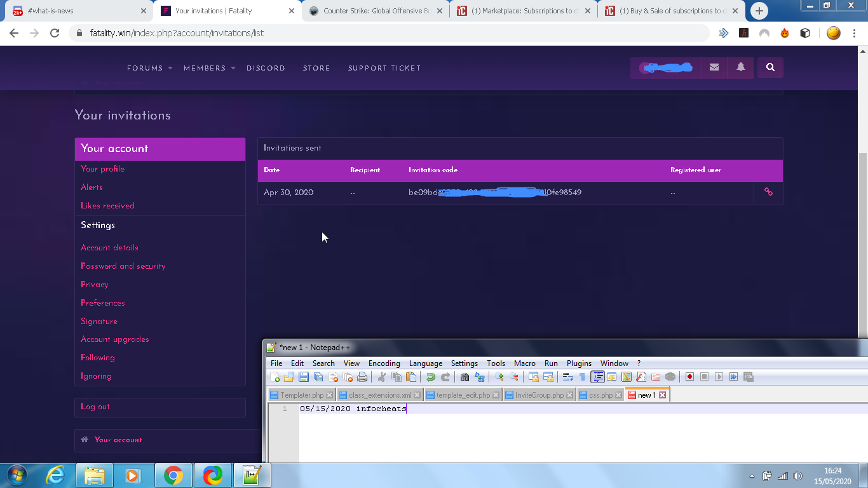Click search magnifier in Fatality header
The image size is (868, 488).
770,67
